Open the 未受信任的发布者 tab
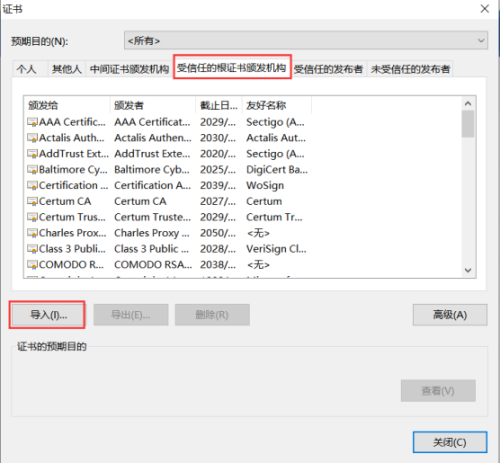This screenshot has height=463, width=500. (410, 69)
